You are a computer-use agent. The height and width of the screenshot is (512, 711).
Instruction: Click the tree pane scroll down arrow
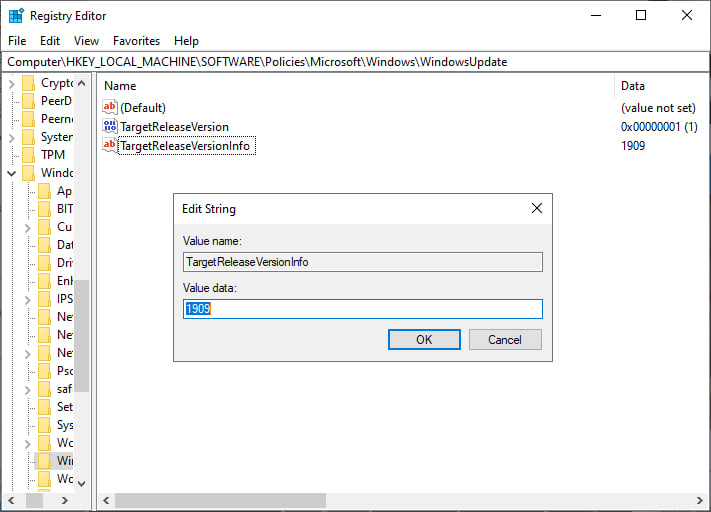pyautogui.click(x=82, y=484)
